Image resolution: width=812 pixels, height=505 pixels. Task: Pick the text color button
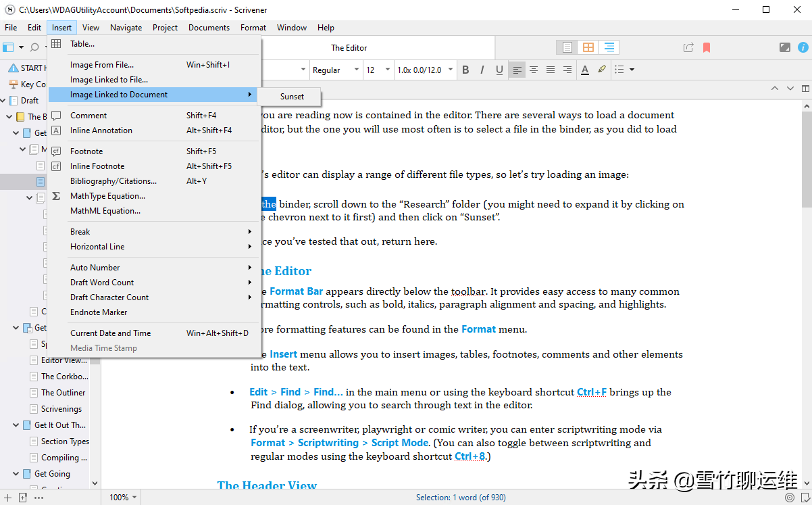(585, 70)
